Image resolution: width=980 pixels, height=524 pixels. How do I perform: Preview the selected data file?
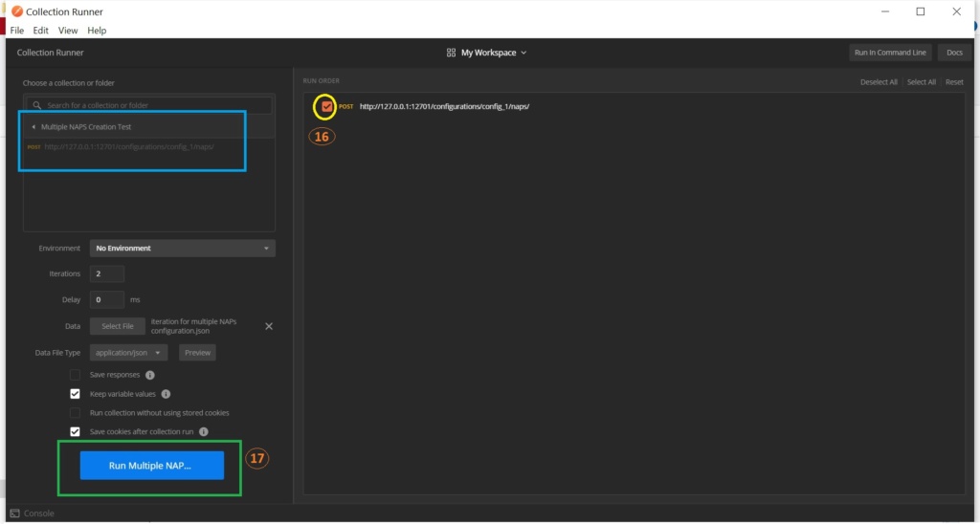(x=197, y=353)
